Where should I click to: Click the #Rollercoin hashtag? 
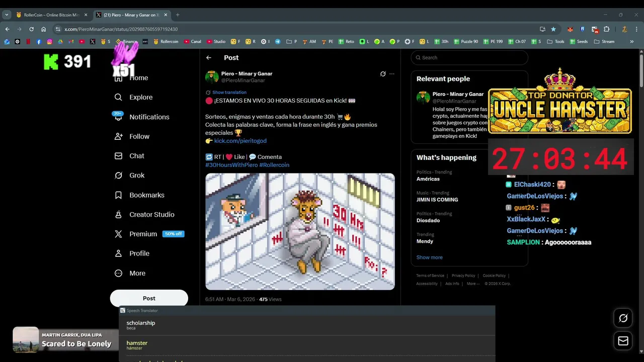[274, 165]
